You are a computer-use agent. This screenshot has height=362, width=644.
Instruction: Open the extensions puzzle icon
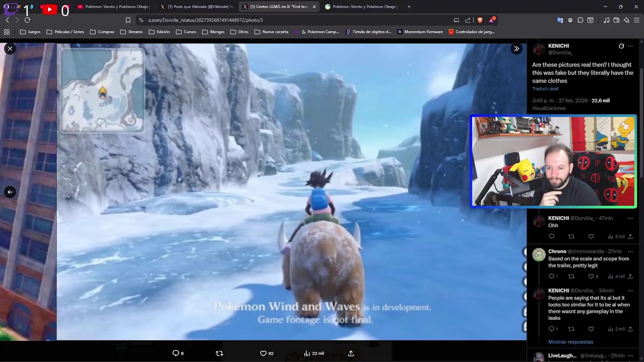(x=580, y=20)
